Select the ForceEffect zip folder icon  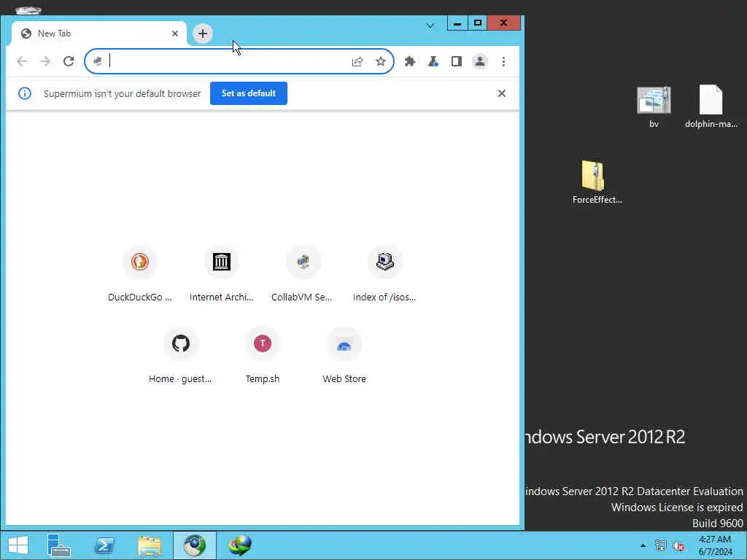tap(597, 182)
